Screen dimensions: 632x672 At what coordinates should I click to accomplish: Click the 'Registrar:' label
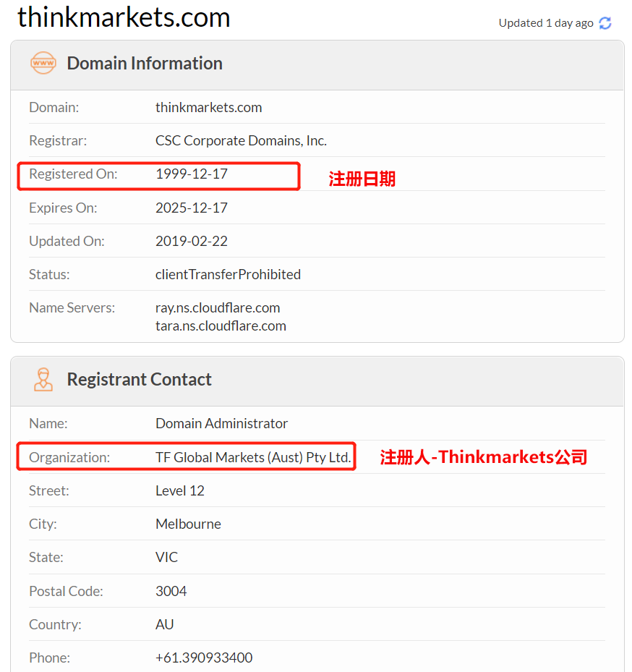pyautogui.click(x=58, y=140)
